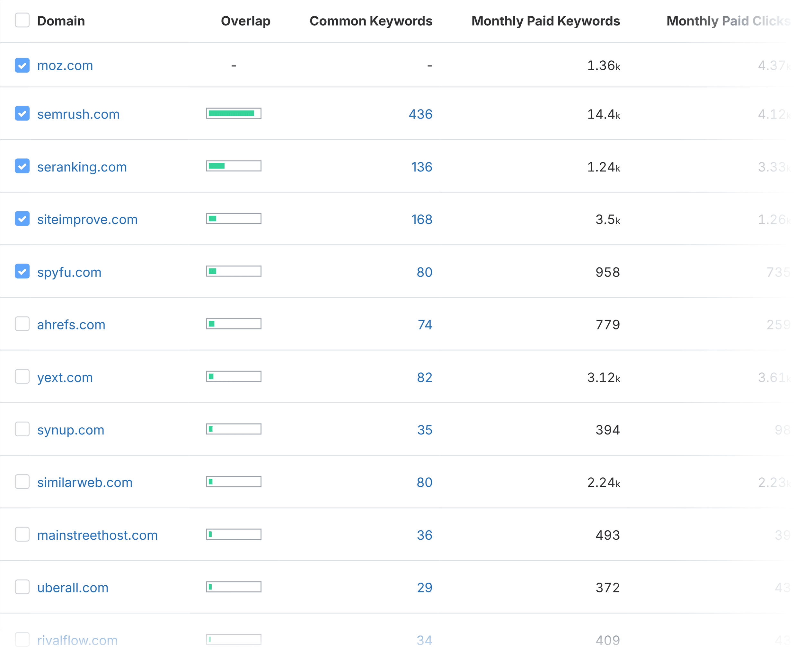This screenshot has height=672, width=803.
Task: Check the uberall.com checkbox
Action: 22,587
